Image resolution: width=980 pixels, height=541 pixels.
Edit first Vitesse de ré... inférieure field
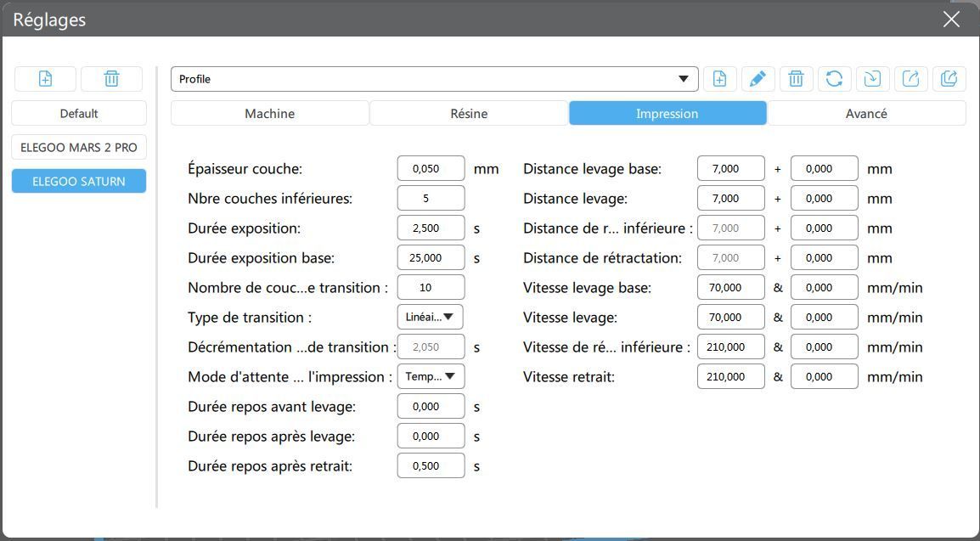(730, 347)
